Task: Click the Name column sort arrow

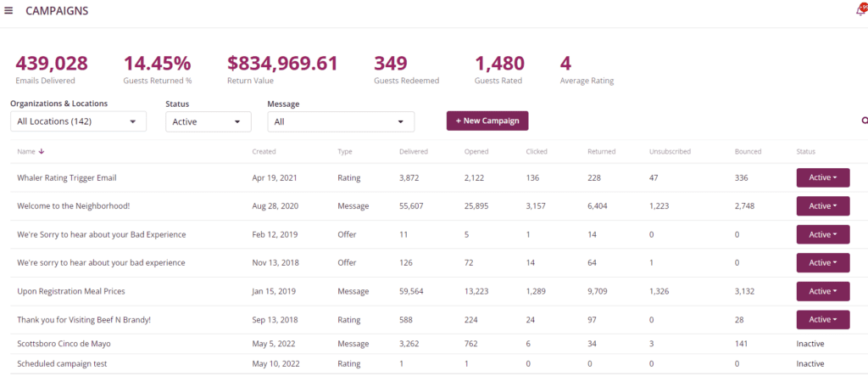Action: click(42, 152)
